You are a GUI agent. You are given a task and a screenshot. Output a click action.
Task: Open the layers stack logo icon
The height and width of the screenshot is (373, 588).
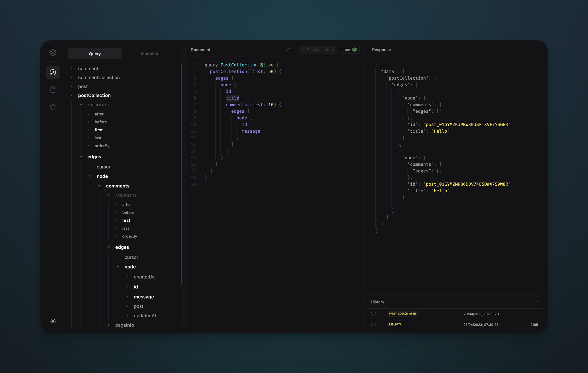[x=53, y=52]
